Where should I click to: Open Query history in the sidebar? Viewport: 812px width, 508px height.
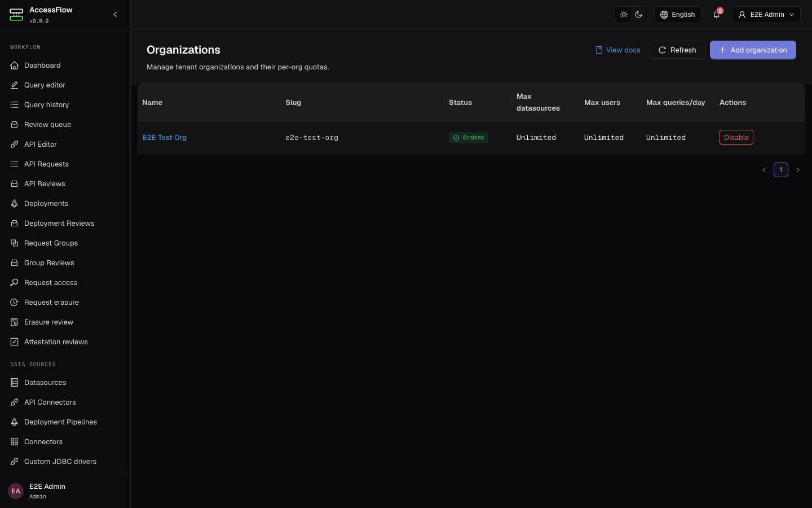pyautogui.click(x=65, y=105)
